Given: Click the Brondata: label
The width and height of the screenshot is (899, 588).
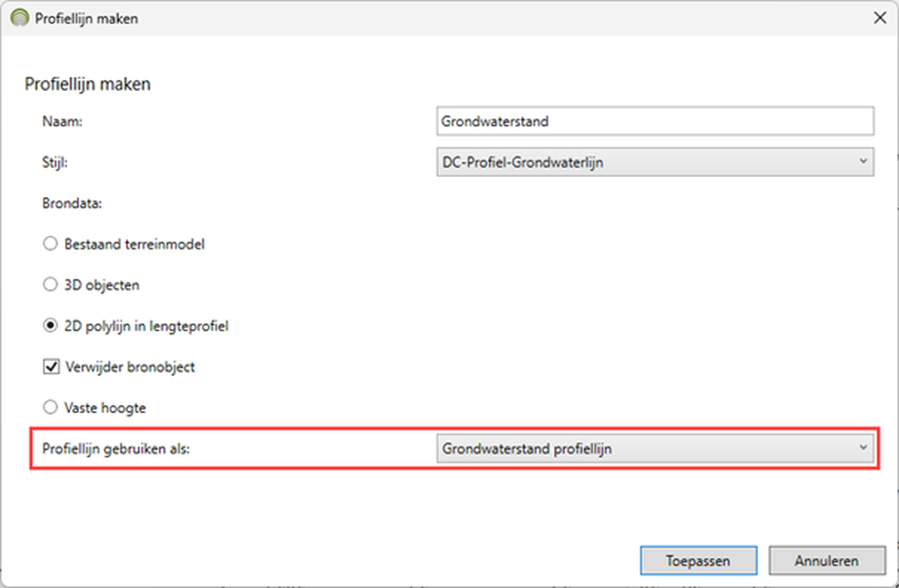Looking at the screenshot, I should [x=73, y=203].
